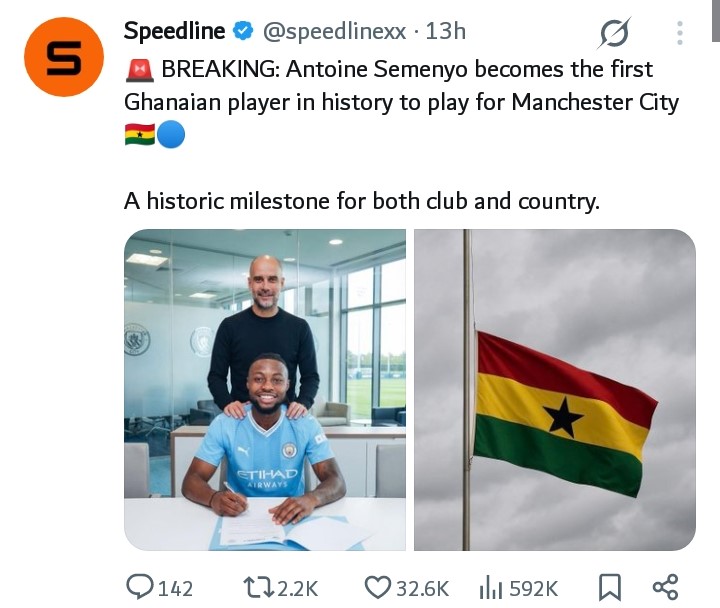
Task: Tap the Grok slashed-circle icon
Action: tap(614, 35)
